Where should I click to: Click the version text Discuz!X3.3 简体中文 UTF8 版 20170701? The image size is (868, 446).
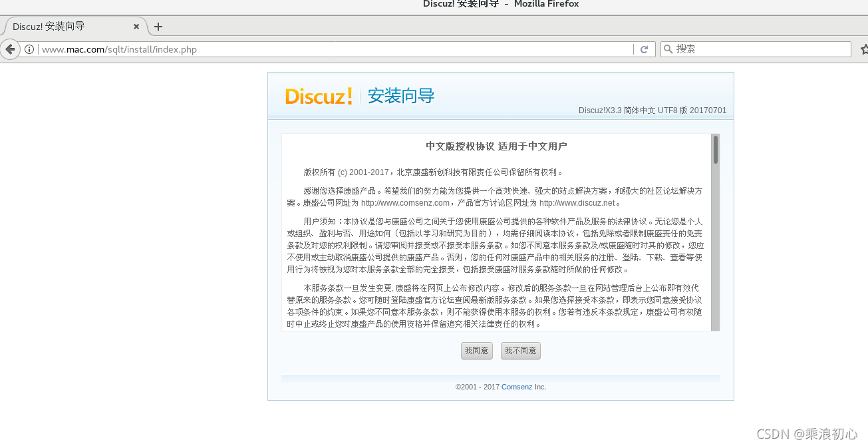tap(652, 111)
